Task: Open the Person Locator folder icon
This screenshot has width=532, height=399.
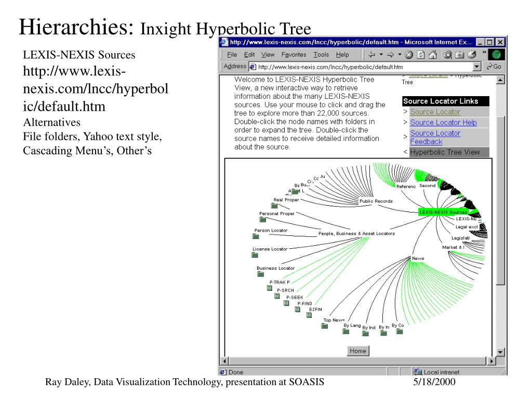Action: [x=256, y=236]
